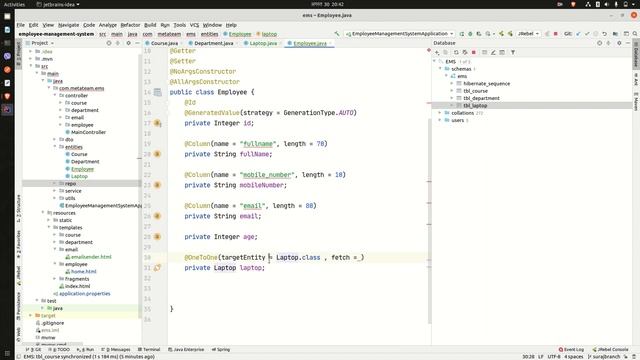Open the Database table editor icon
640x360 pixels.
[x=484, y=52]
